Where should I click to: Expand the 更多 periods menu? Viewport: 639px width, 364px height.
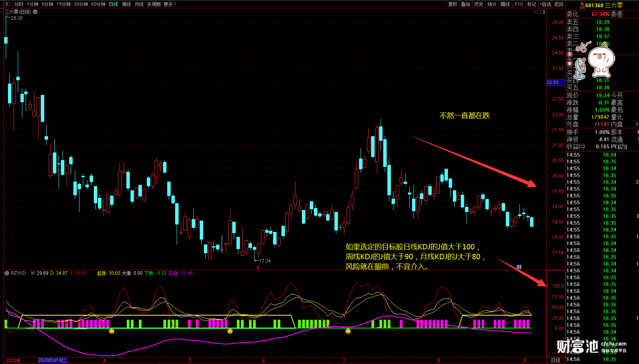(x=170, y=4)
